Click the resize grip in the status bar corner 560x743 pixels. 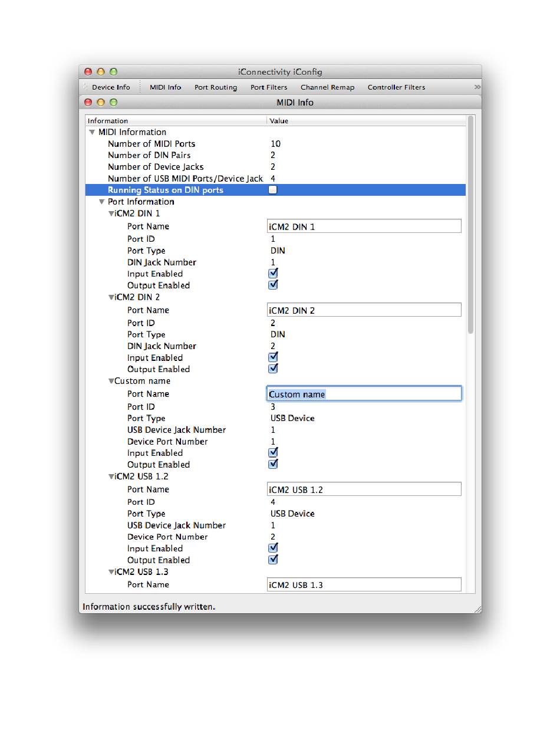coord(477,609)
